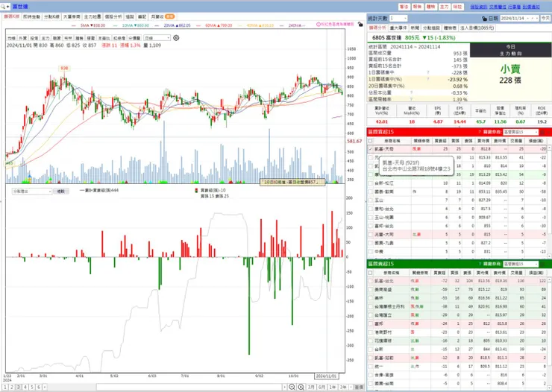552x392 pixels.
Task: Open the 新聞 tab in the right panel
Action: click(x=415, y=28)
